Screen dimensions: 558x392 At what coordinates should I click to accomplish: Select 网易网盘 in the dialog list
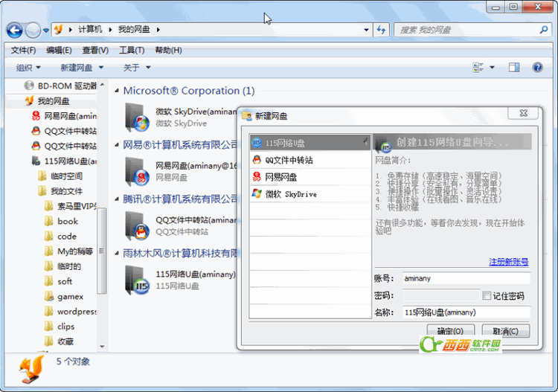pyautogui.click(x=310, y=177)
